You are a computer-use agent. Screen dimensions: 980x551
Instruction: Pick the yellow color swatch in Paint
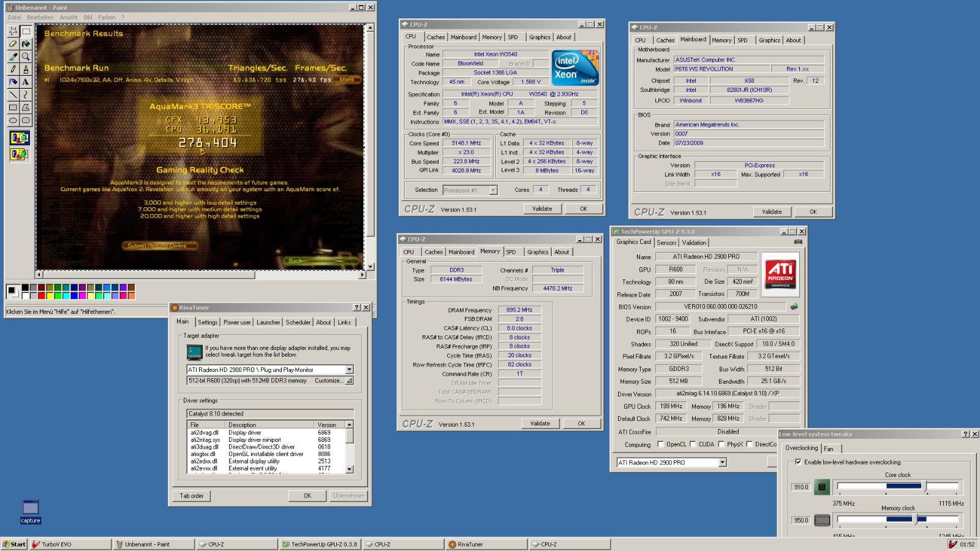[50, 295]
